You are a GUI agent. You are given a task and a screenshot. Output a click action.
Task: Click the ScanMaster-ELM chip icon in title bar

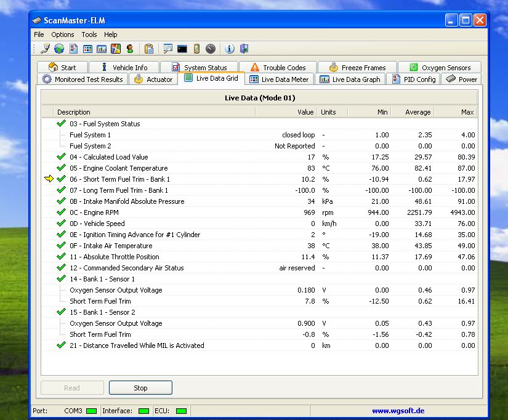pyautogui.click(x=36, y=21)
